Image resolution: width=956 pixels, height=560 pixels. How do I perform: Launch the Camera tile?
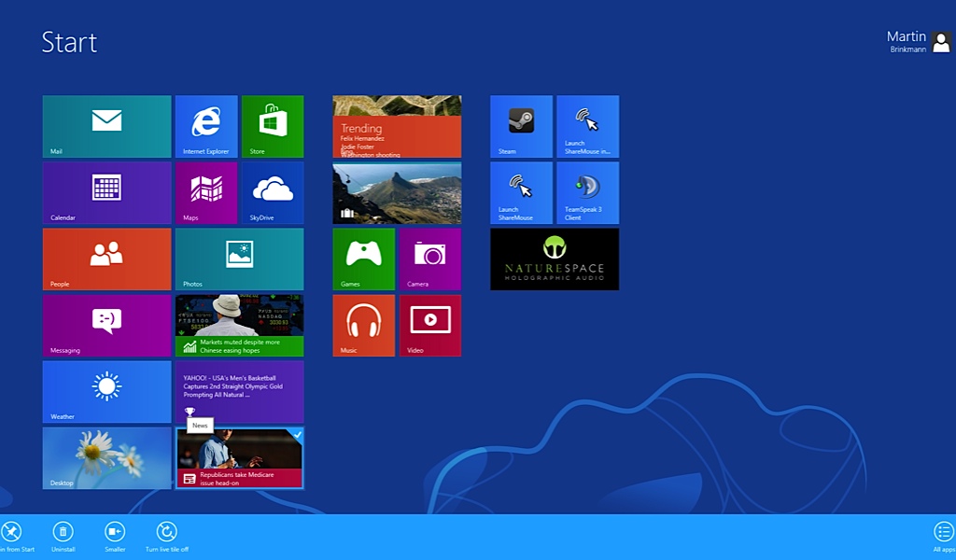click(x=430, y=259)
